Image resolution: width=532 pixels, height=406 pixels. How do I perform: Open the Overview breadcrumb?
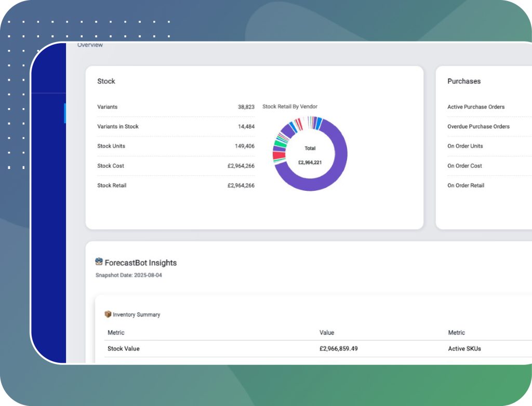pyautogui.click(x=90, y=45)
